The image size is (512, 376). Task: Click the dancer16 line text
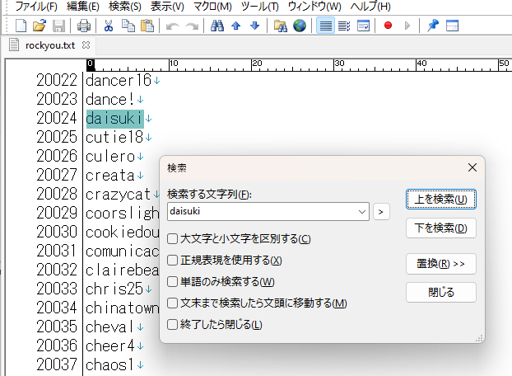119,80
